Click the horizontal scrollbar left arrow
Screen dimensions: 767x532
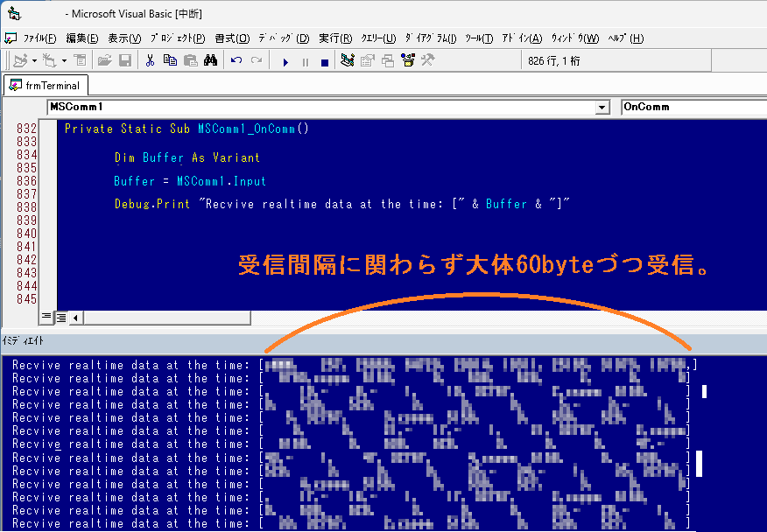point(75,317)
